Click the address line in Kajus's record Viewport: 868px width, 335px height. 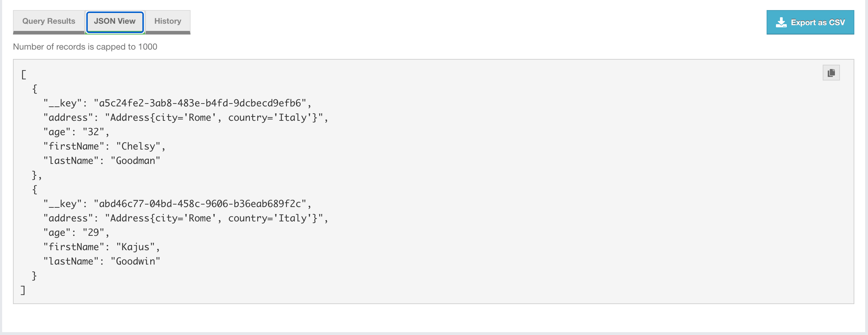click(186, 219)
